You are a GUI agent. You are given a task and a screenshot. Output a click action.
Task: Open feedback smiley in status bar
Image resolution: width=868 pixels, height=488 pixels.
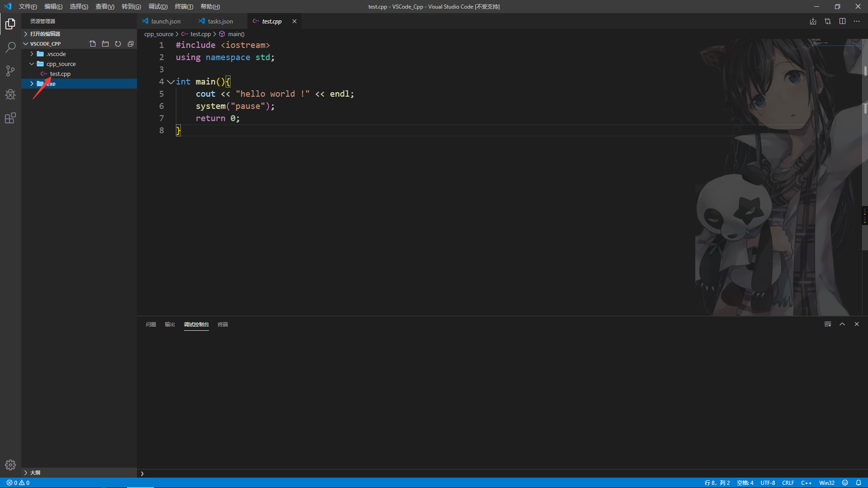click(845, 483)
